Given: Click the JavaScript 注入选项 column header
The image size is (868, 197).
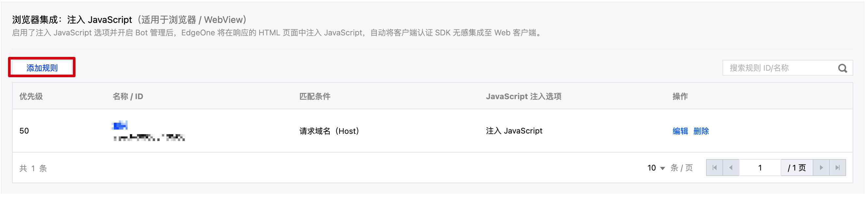Looking at the screenshot, I should 523,97.
